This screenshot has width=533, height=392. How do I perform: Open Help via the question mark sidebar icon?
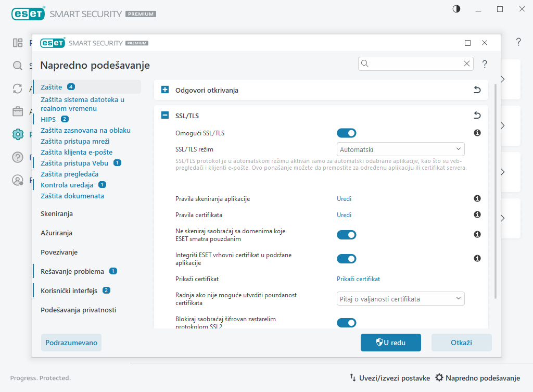(18, 157)
